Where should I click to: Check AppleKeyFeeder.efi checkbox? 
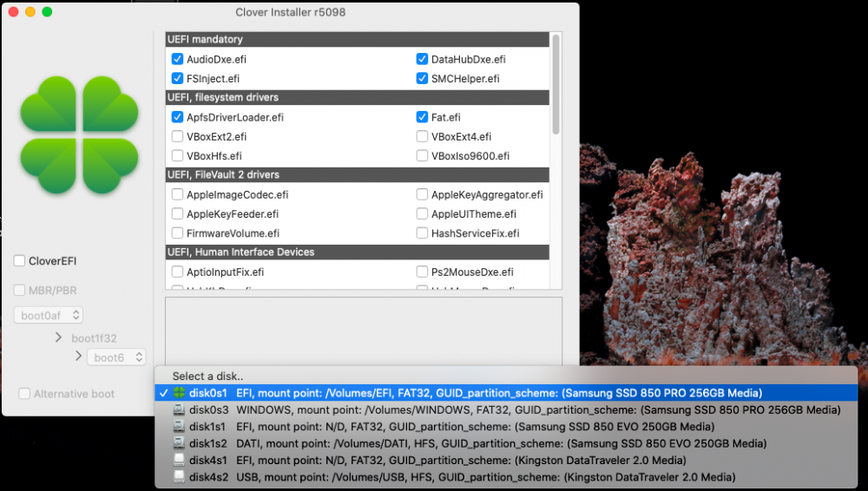point(177,214)
